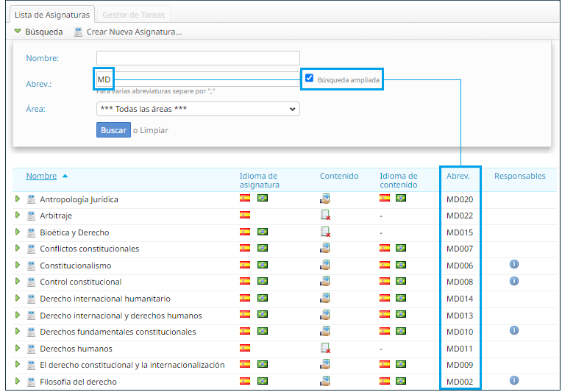562x392 pixels.
Task: Click abbreviation MD011
Action: tap(460, 349)
